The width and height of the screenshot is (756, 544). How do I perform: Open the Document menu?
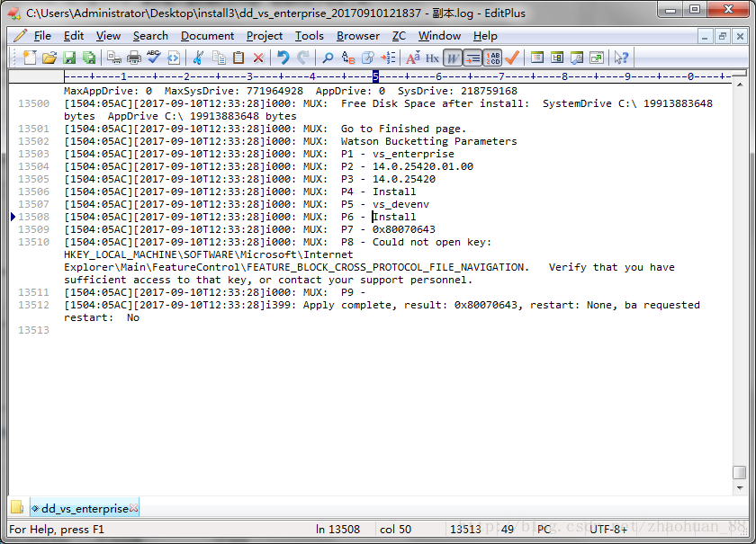(x=207, y=36)
